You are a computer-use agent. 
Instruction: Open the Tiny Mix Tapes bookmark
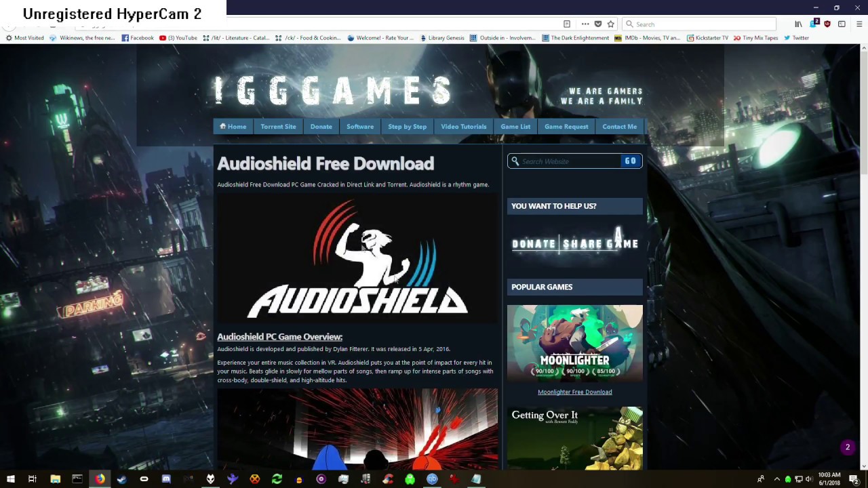point(756,38)
